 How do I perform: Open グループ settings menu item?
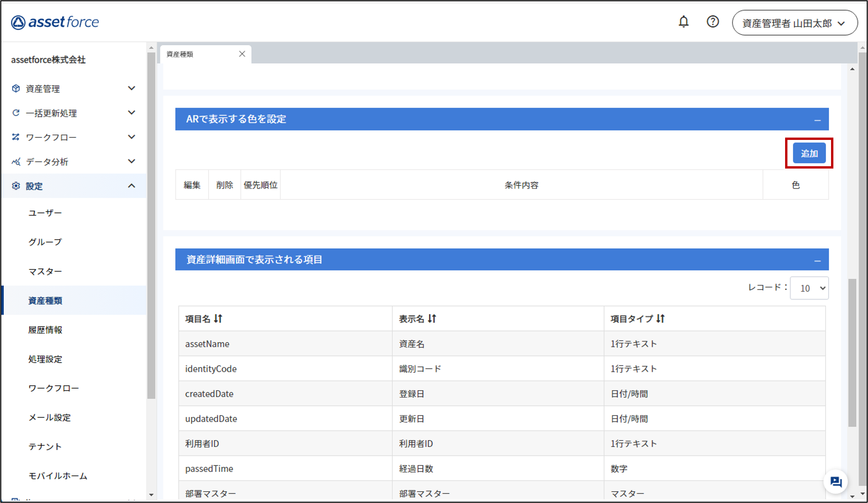coord(45,242)
